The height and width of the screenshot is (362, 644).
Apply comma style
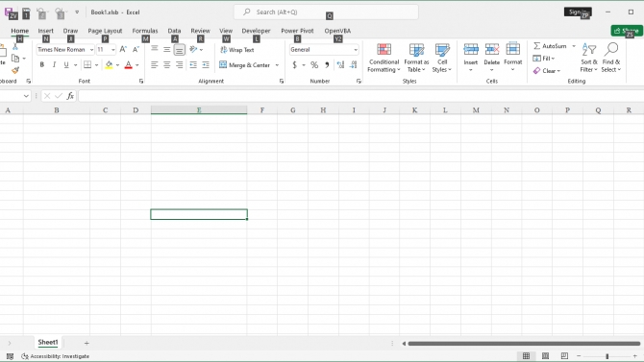click(x=327, y=65)
